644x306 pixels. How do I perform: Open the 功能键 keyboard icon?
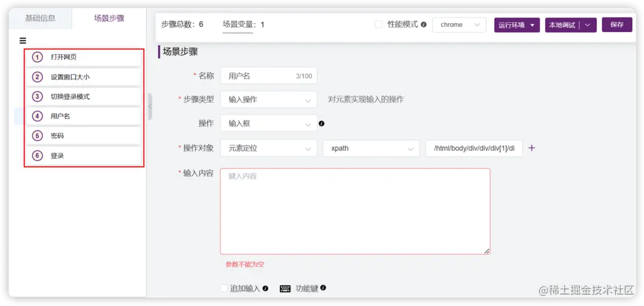tap(285, 289)
